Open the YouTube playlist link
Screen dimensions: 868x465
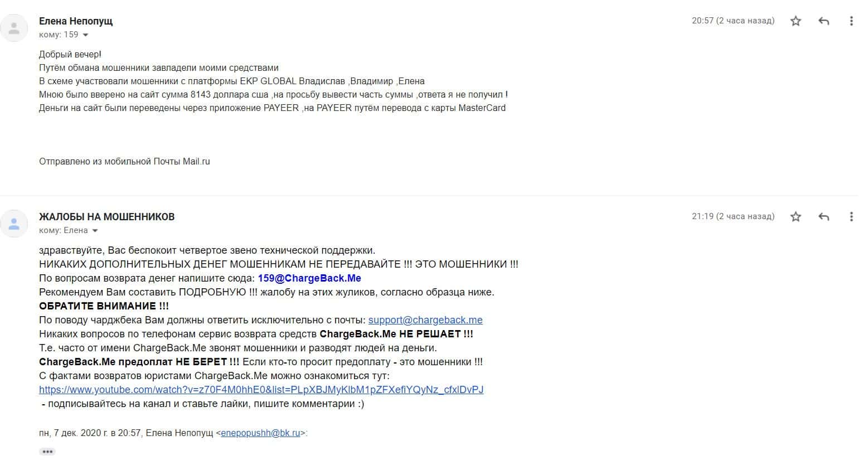tap(261, 390)
